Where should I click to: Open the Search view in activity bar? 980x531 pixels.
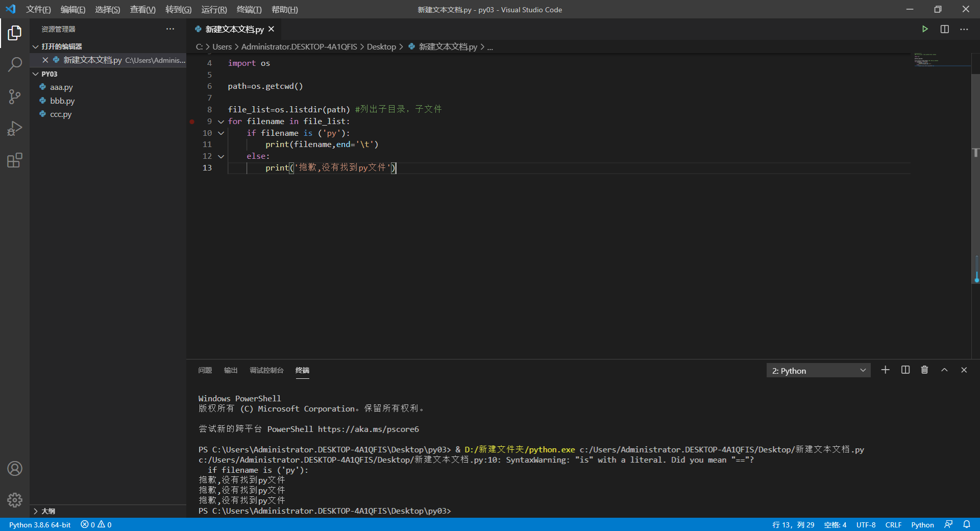15,64
